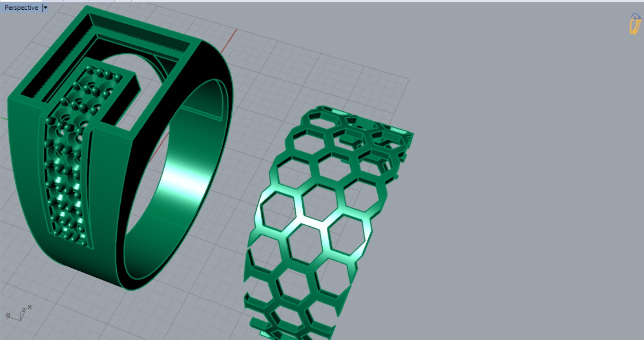Open the Perspective viewport dropdown arrow

point(45,8)
